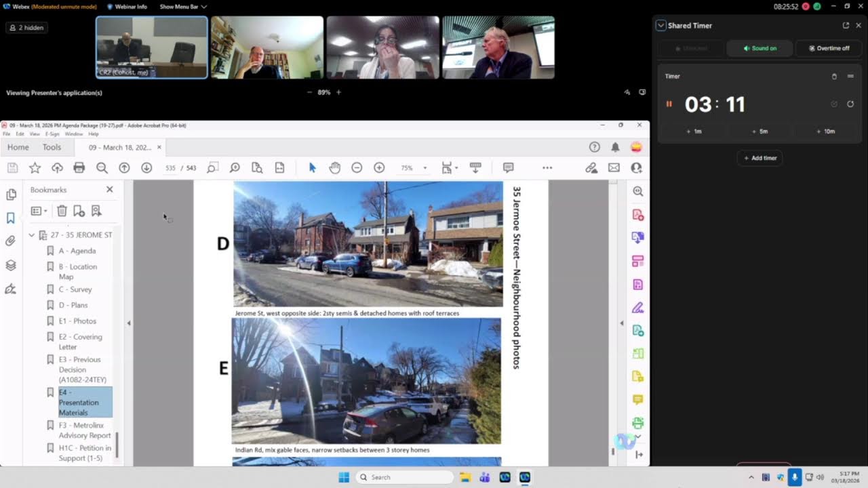Viewport: 868px width, 488px height.
Task: Open Acrobat notifications bell
Action: point(615,147)
